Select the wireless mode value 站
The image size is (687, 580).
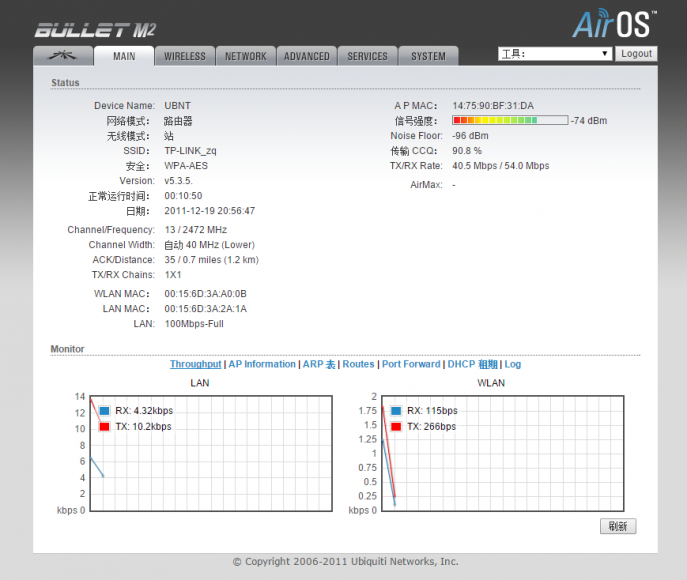[169, 136]
